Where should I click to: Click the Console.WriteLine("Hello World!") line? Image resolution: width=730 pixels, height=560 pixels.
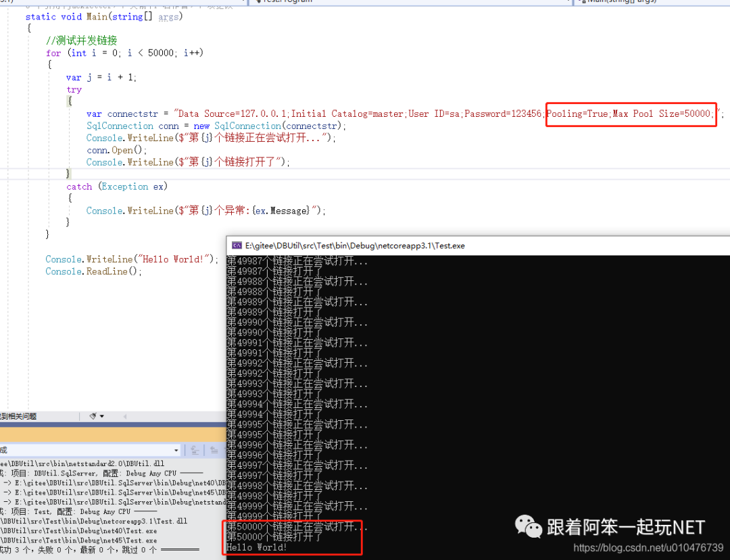132,259
